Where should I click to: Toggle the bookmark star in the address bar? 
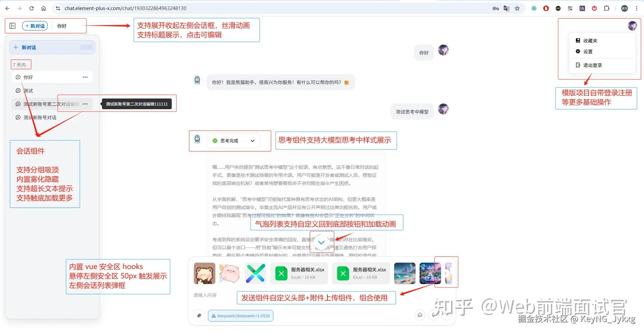click(517, 8)
